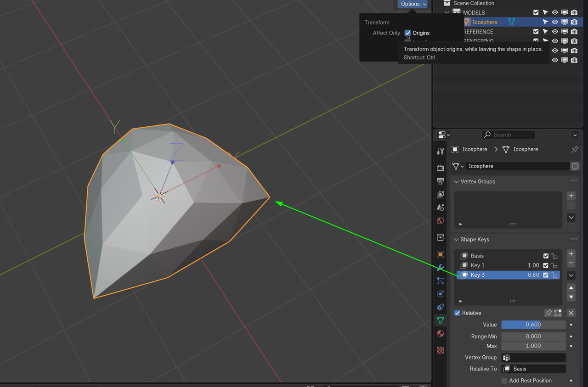This screenshot has width=588, height=387.
Task: Hide the MODELS collection in viewport
Action: pyautogui.click(x=555, y=12)
